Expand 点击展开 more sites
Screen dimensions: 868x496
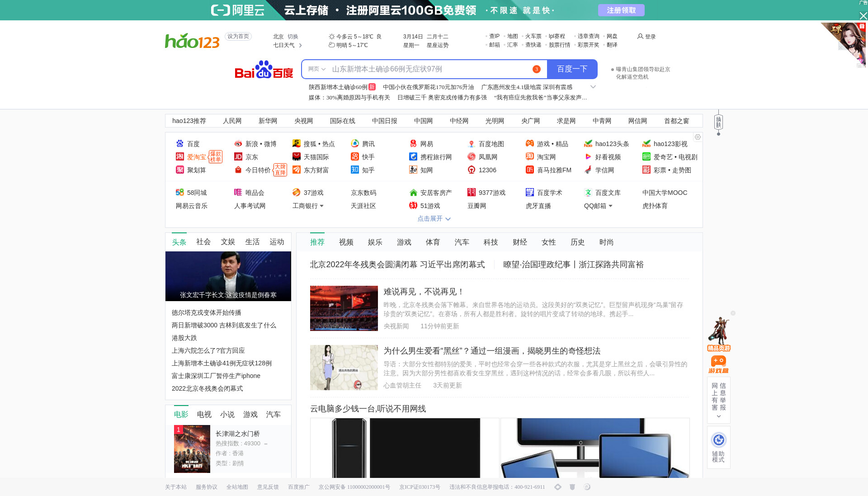coord(434,219)
